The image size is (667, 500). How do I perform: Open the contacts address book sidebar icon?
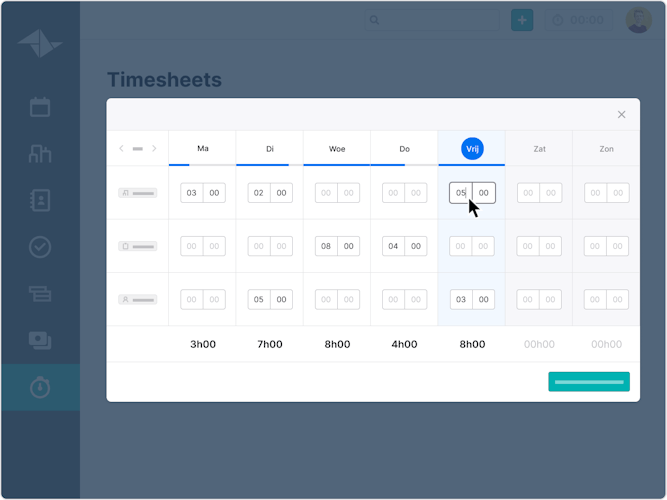[40, 199]
